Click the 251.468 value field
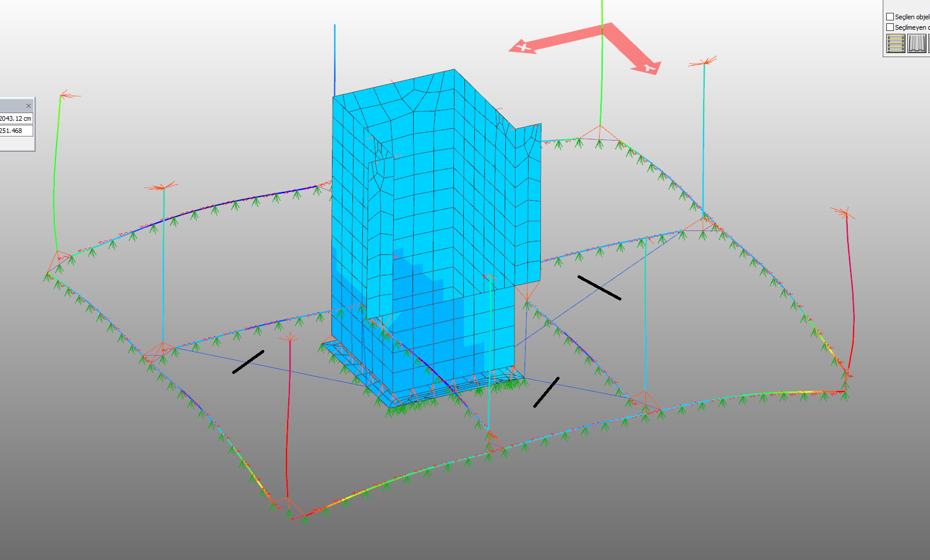This screenshot has width=930, height=560. (x=16, y=131)
